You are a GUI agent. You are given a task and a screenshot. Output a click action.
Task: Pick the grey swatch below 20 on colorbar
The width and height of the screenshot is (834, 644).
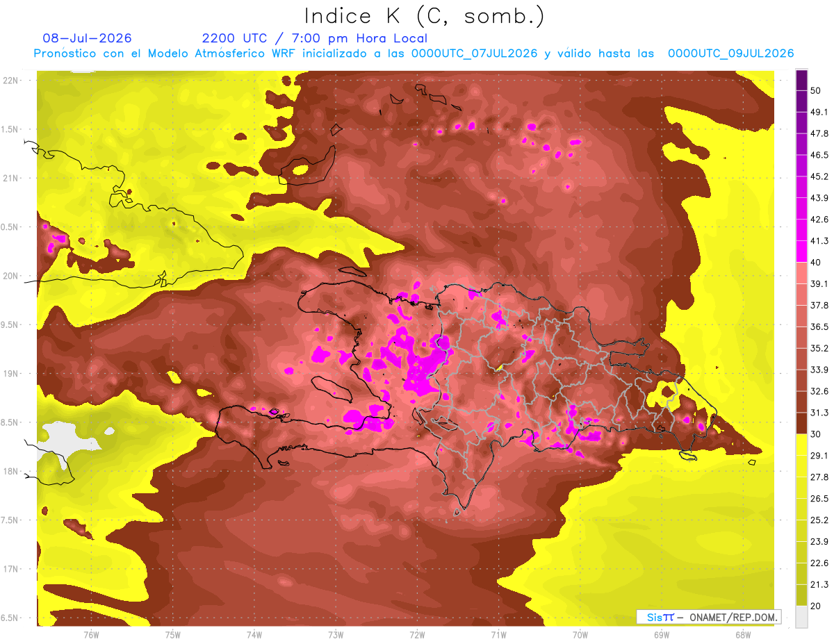pyautogui.click(x=801, y=617)
